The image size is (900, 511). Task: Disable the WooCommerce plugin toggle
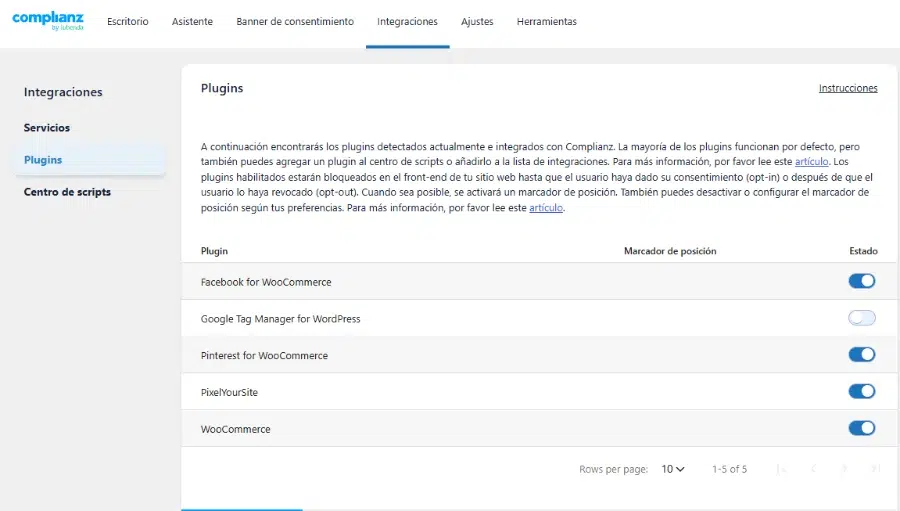pos(862,428)
